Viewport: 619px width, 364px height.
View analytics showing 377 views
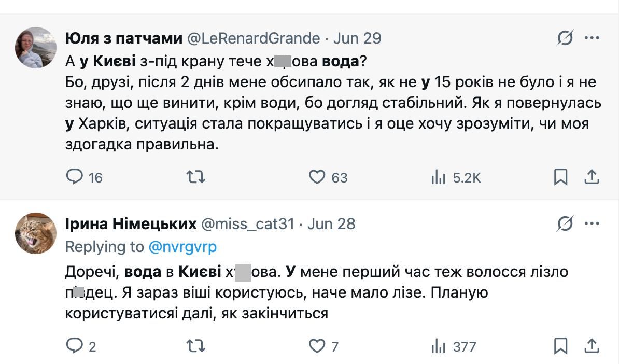click(x=439, y=346)
